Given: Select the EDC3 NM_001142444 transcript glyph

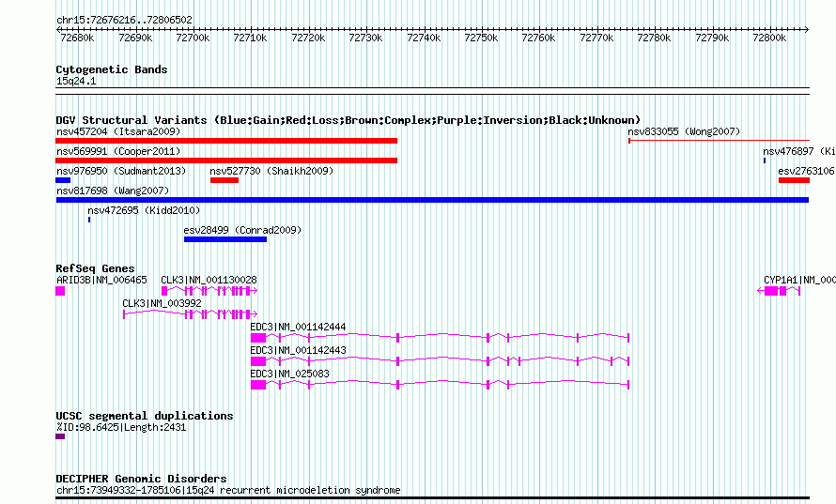Looking at the screenshot, I should click(441, 338).
